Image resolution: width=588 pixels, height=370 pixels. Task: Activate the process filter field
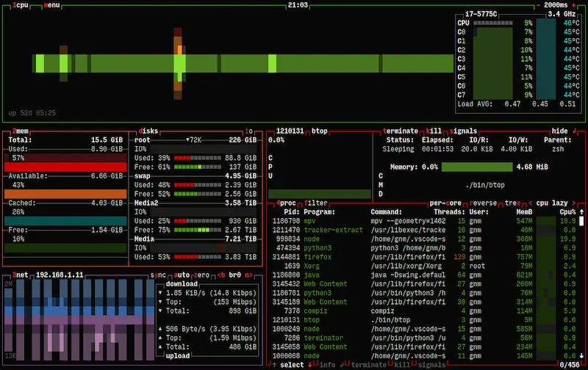click(316, 203)
